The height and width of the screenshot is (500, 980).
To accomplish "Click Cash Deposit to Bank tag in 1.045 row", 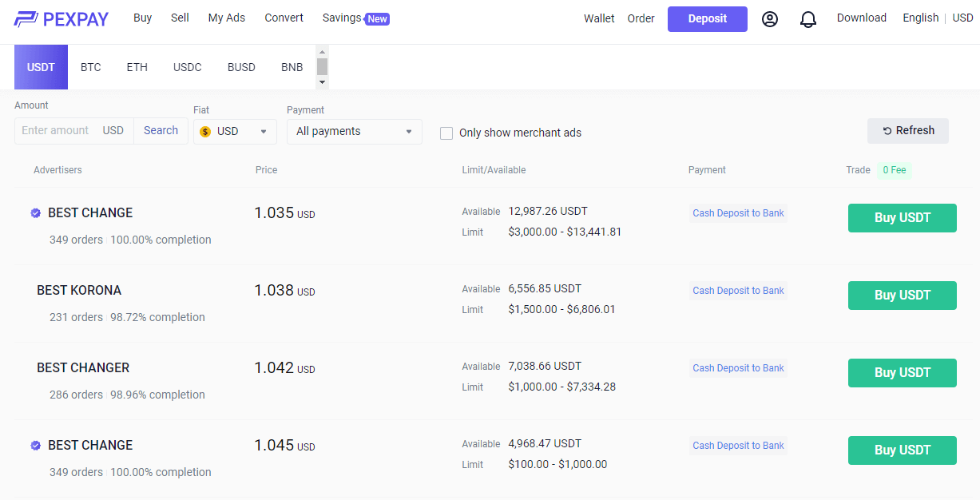I will coord(738,446).
